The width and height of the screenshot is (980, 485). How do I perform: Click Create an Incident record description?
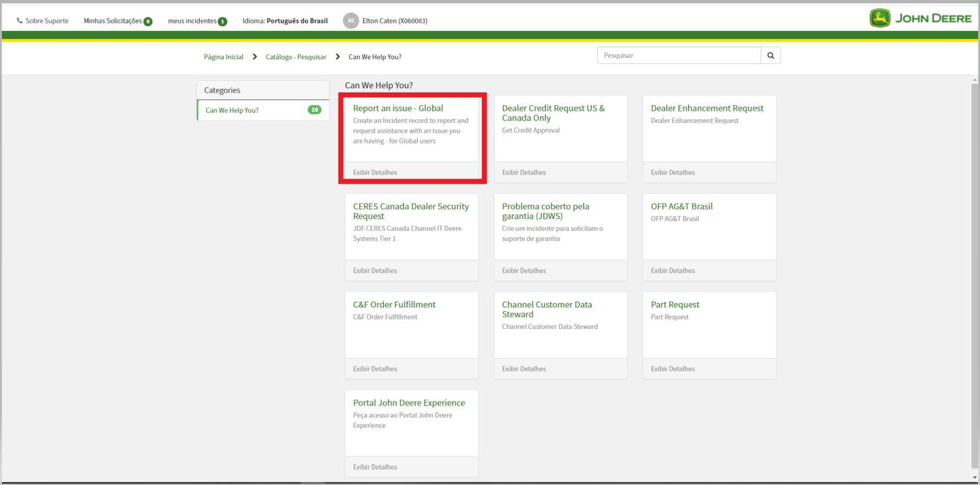click(410, 131)
